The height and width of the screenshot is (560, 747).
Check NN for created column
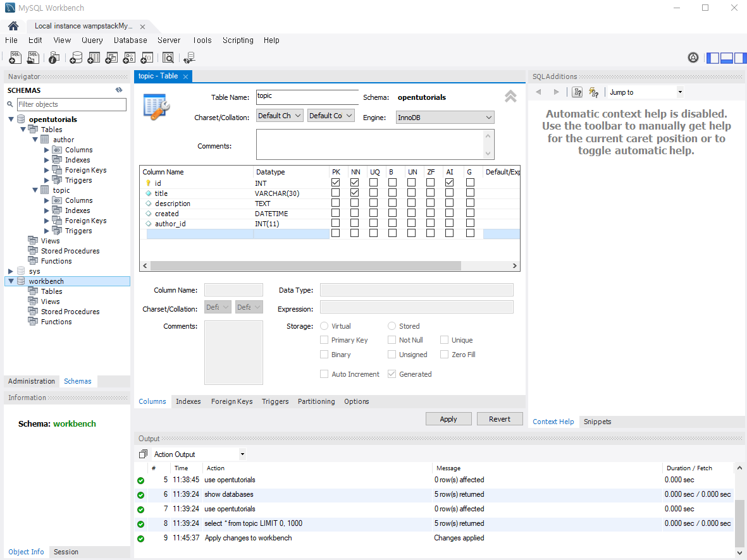click(x=354, y=213)
